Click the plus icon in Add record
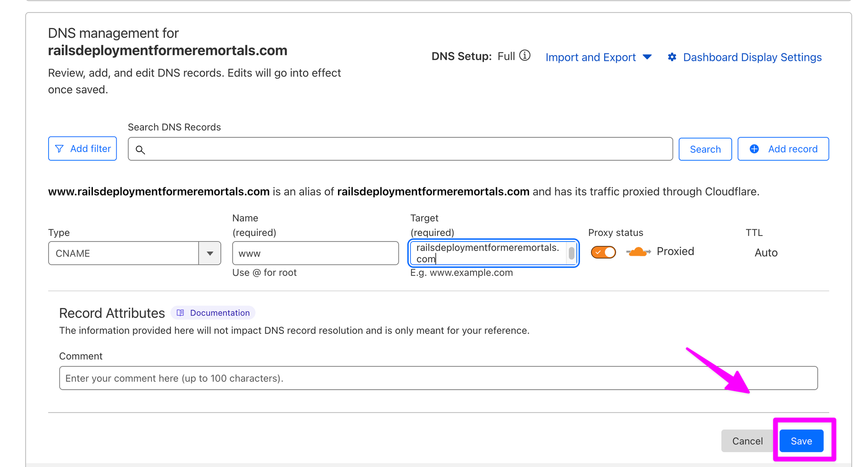Image resolution: width=868 pixels, height=467 pixels. coord(754,149)
